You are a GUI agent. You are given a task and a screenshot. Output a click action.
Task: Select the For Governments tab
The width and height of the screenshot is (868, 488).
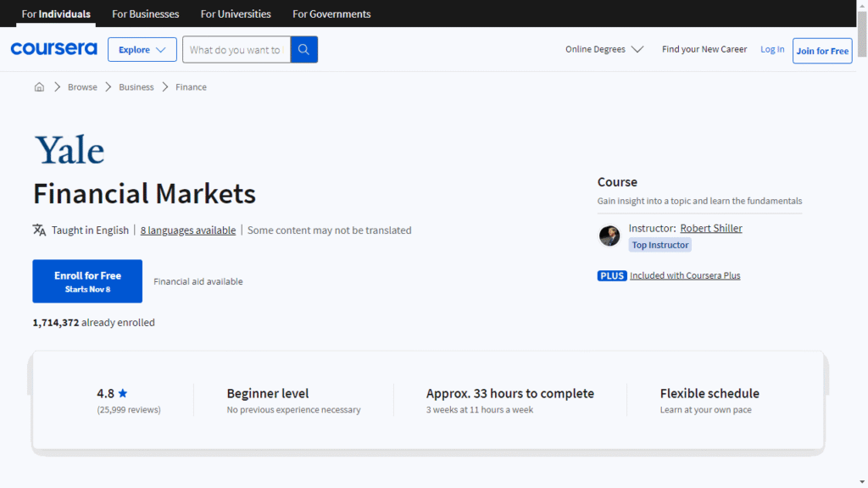[331, 14]
